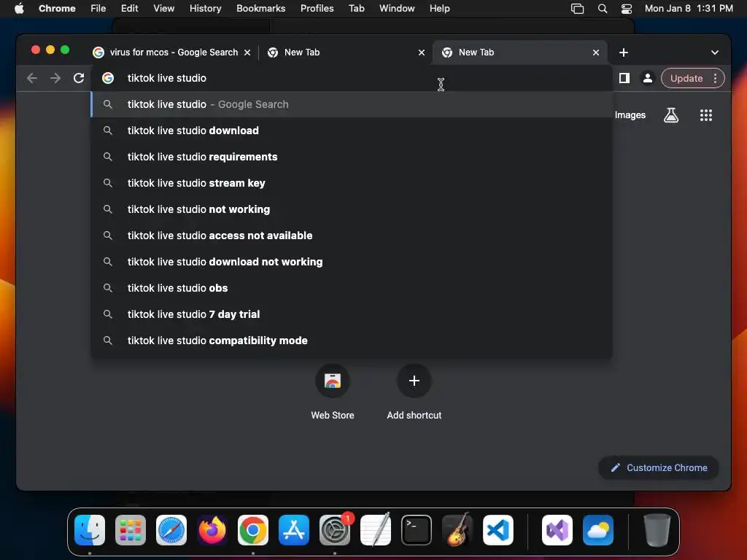Open Finder from the dock
The width and height of the screenshot is (747, 560).
click(90, 530)
